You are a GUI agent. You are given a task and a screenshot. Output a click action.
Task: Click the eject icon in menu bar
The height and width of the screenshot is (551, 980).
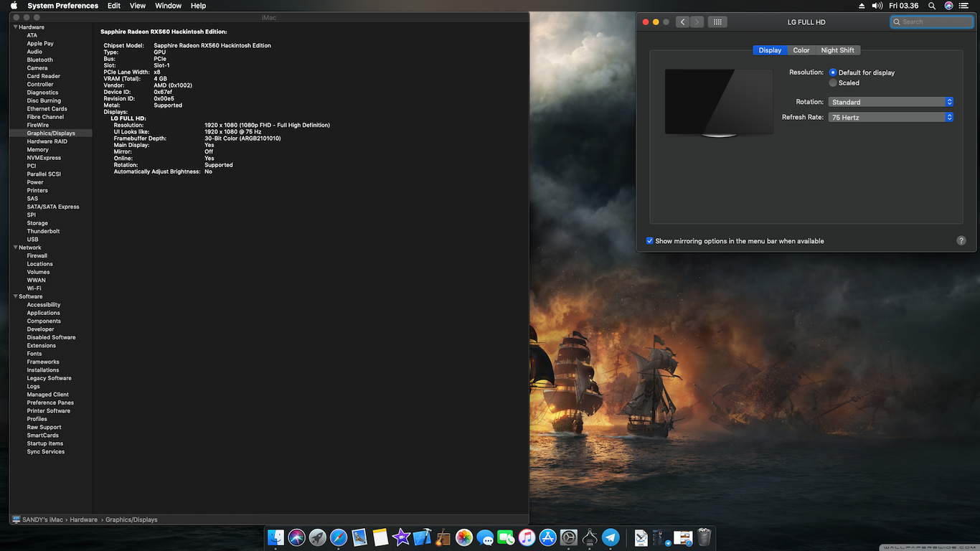(862, 5)
